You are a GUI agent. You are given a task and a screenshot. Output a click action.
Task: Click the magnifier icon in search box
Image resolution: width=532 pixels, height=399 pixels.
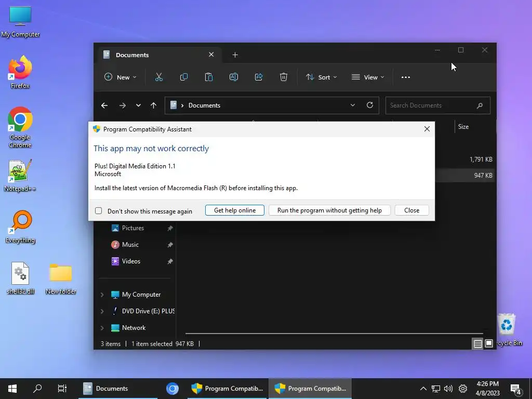click(480, 105)
